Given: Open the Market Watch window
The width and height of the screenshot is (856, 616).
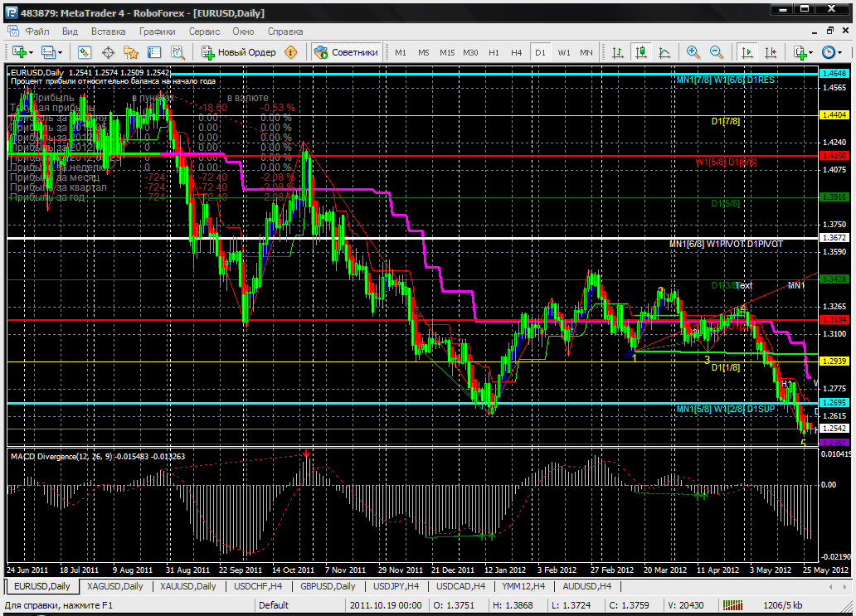Looking at the screenshot, I should pyautogui.click(x=84, y=52).
